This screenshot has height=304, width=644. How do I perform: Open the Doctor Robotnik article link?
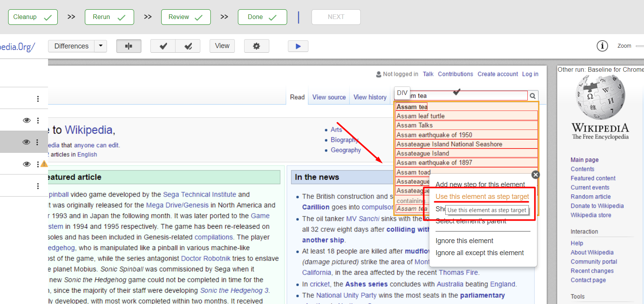coord(206,259)
